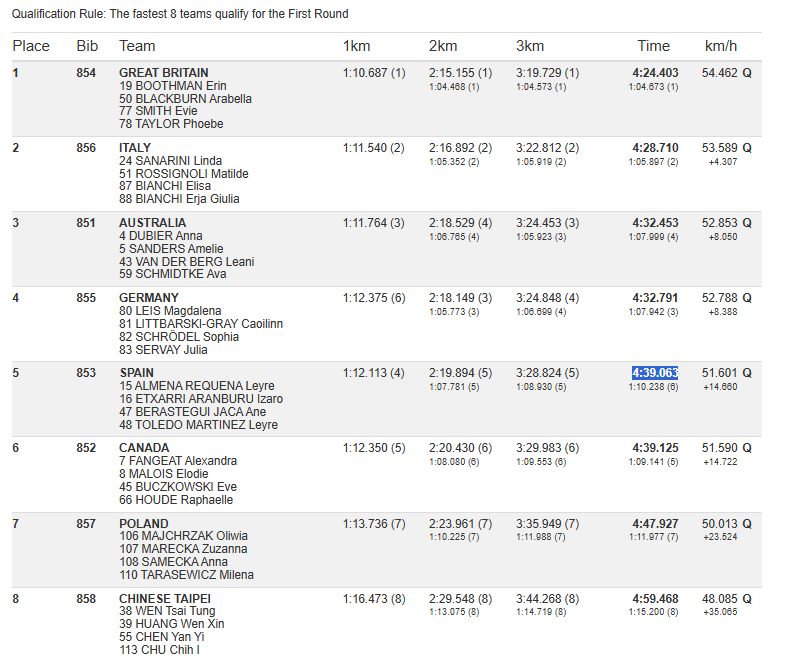Click the 1km column header
Image resolution: width=801 pixels, height=667 pixels.
[357, 46]
